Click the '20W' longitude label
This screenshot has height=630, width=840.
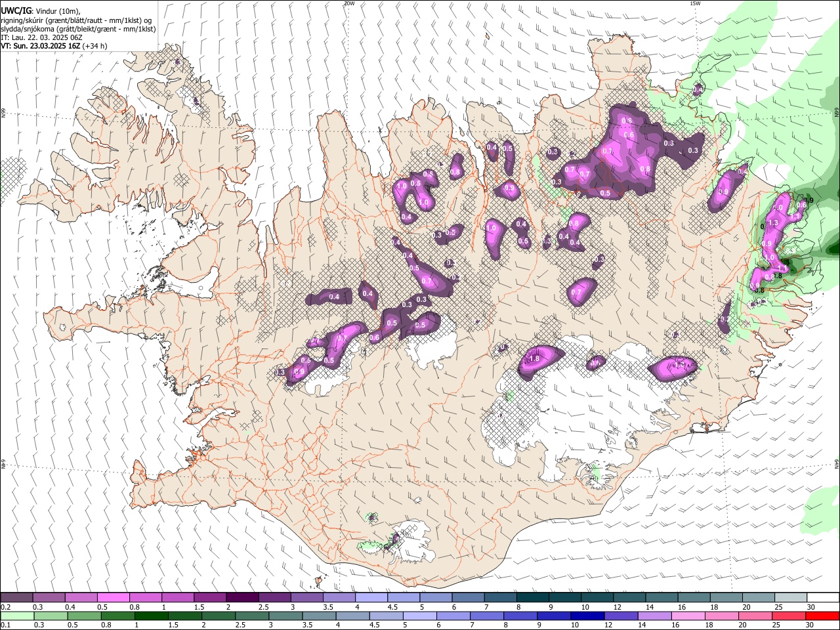[349, 3]
